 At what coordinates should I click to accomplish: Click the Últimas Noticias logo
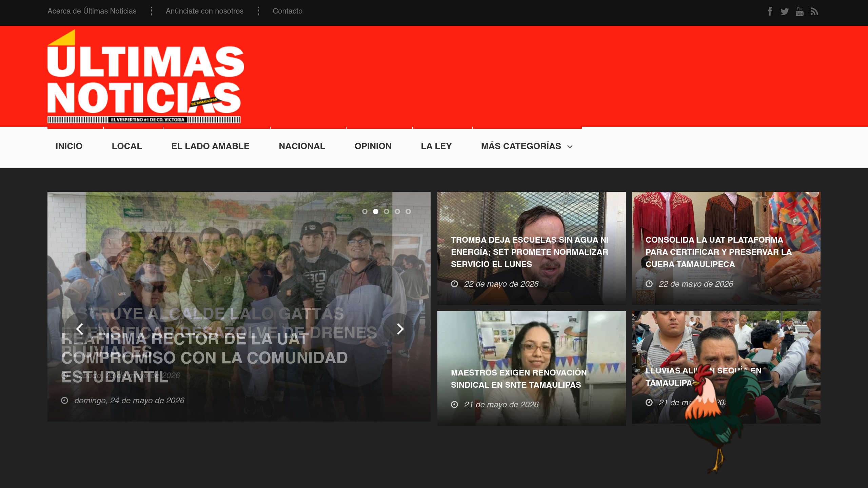(x=145, y=76)
